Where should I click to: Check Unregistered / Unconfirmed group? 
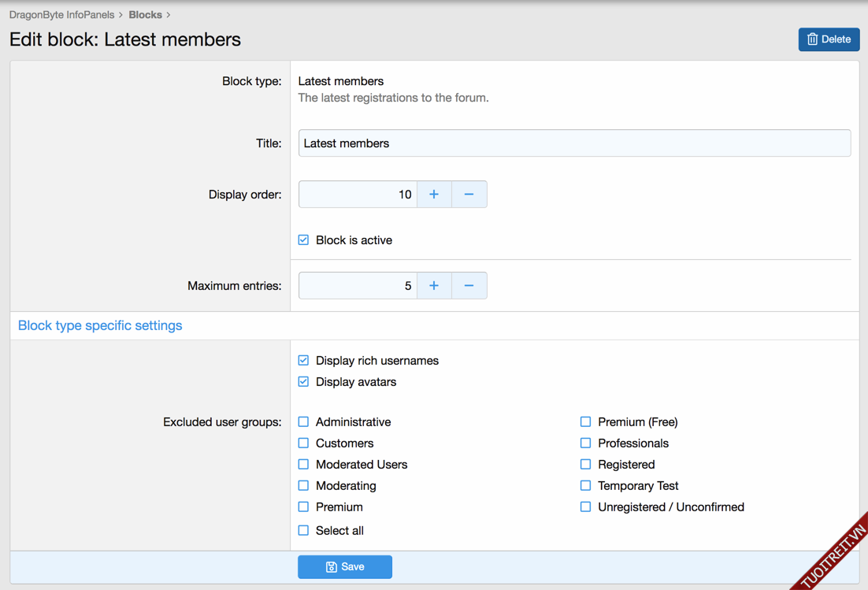586,507
